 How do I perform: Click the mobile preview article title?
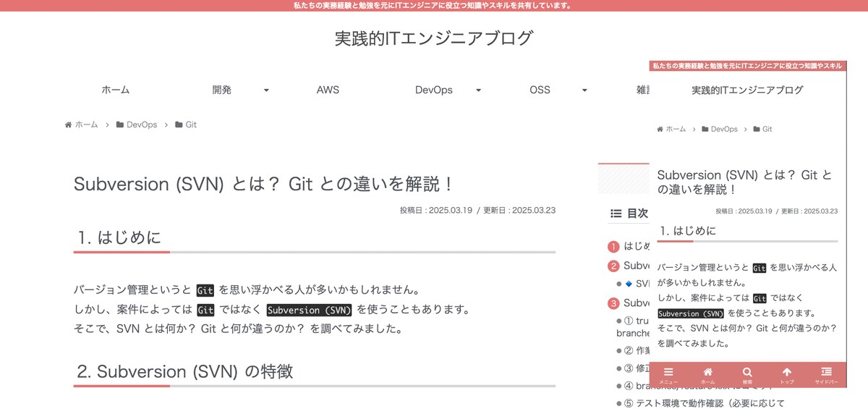[744, 182]
